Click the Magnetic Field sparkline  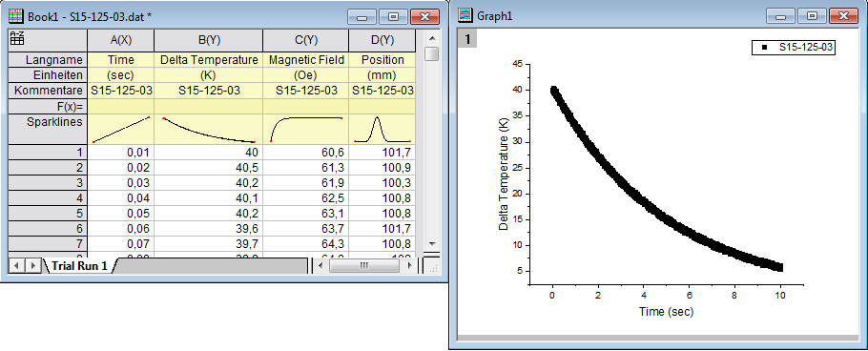(305, 130)
